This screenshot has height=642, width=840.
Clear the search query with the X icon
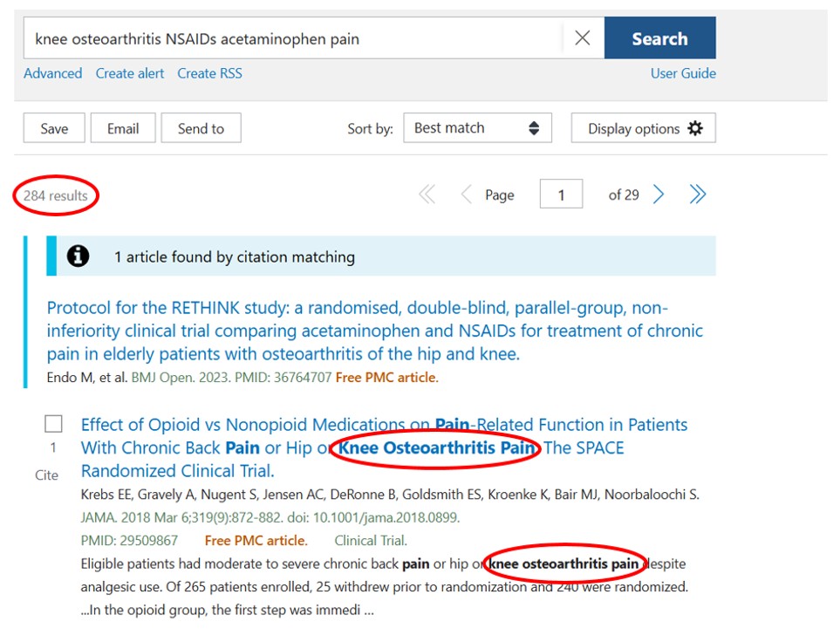[583, 38]
